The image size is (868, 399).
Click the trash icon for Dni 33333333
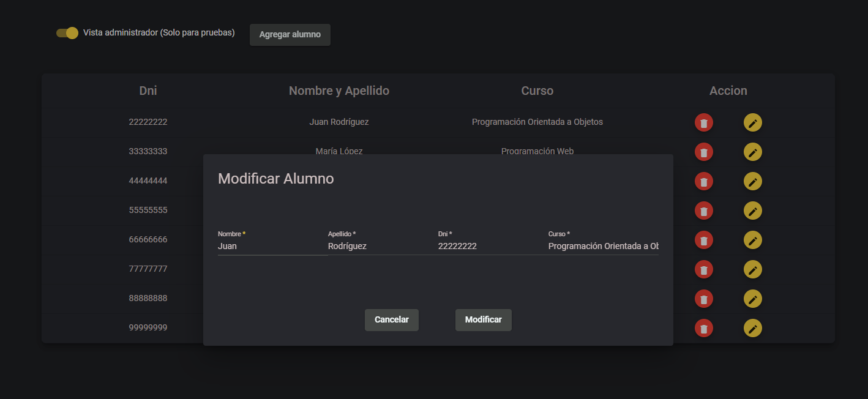[703, 152]
